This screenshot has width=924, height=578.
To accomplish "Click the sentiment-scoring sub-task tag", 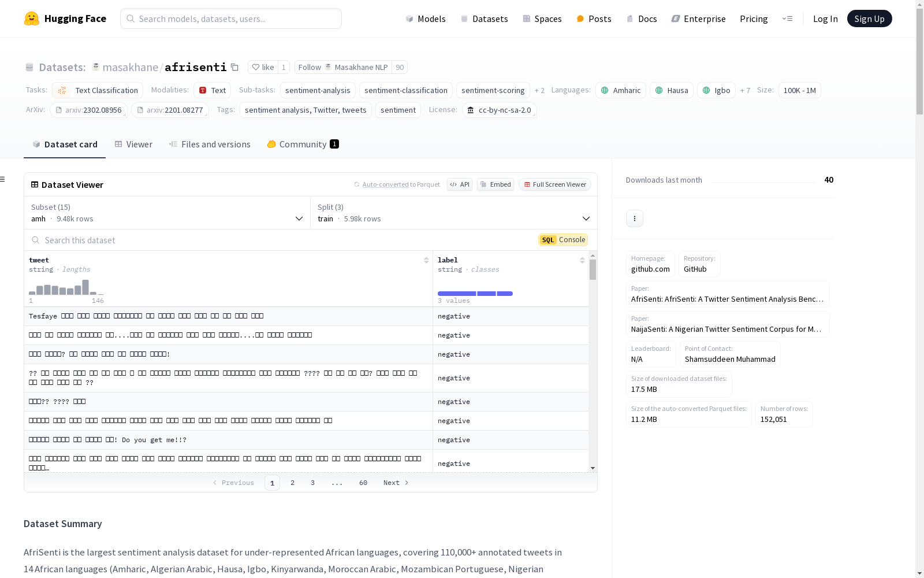I will [493, 90].
